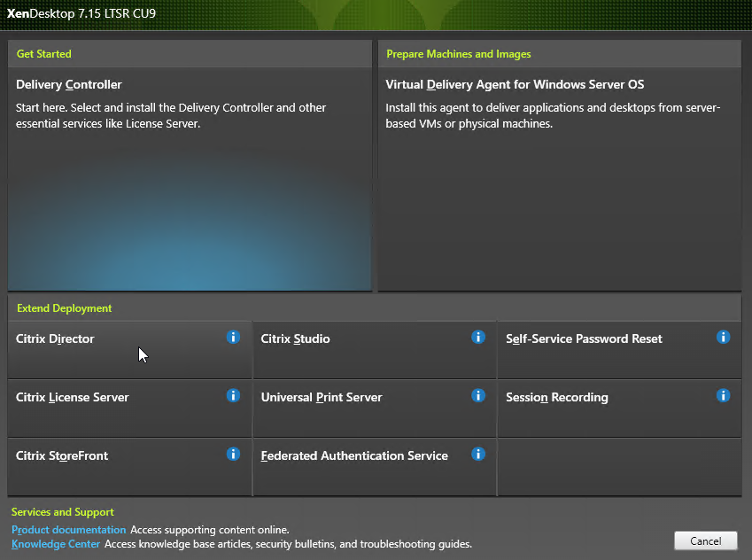Open info for Citrix Director
Image resolution: width=752 pixels, height=560 pixels.
coord(233,338)
